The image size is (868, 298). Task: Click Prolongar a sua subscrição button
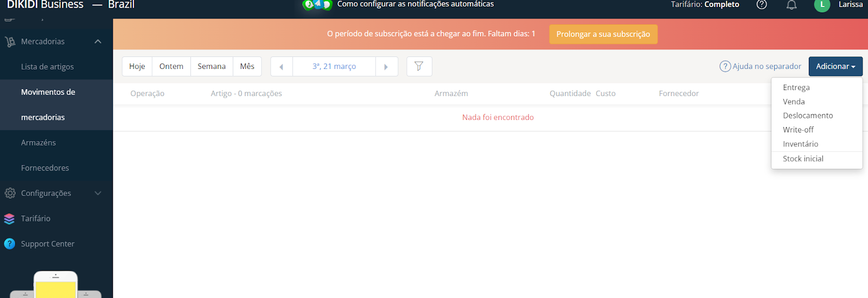[x=603, y=34]
